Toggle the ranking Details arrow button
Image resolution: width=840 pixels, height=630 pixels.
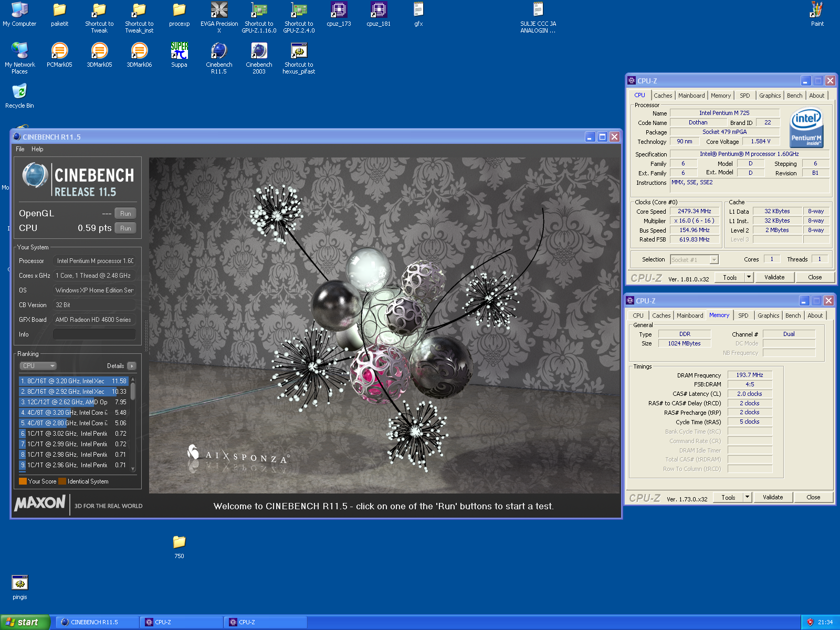[x=132, y=366]
